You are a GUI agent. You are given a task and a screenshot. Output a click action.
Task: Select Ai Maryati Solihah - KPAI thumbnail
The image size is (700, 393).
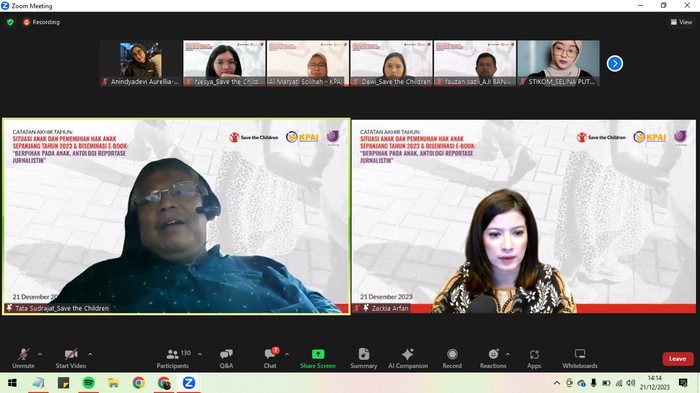[x=308, y=63]
